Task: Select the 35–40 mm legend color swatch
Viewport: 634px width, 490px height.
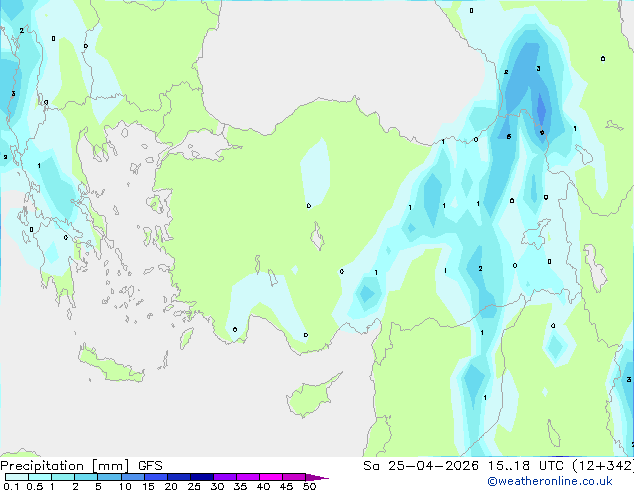Action: tap(248, 477)
